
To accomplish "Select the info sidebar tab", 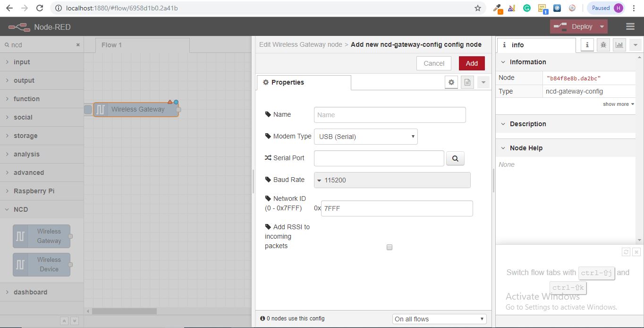I will point(536,45).
